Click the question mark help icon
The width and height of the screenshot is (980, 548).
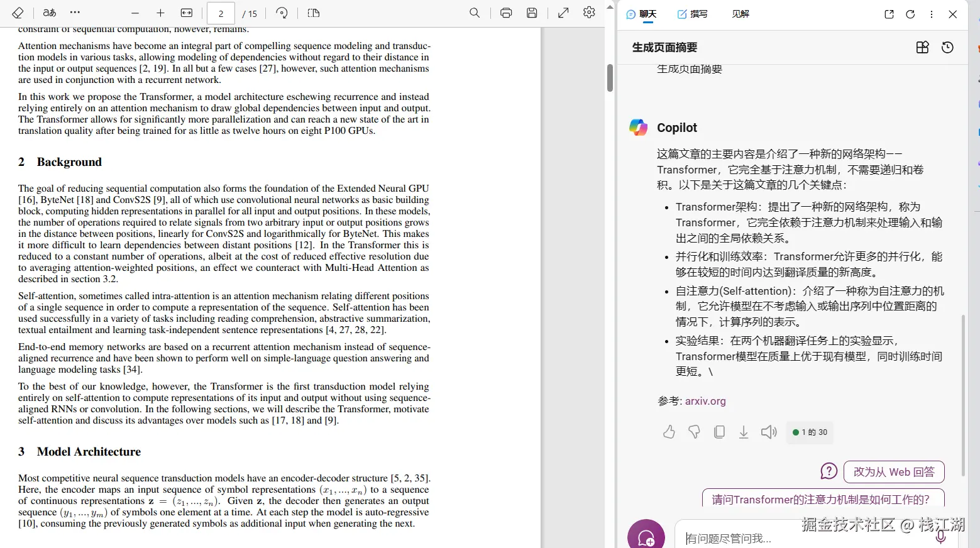[x=829, y=471]
